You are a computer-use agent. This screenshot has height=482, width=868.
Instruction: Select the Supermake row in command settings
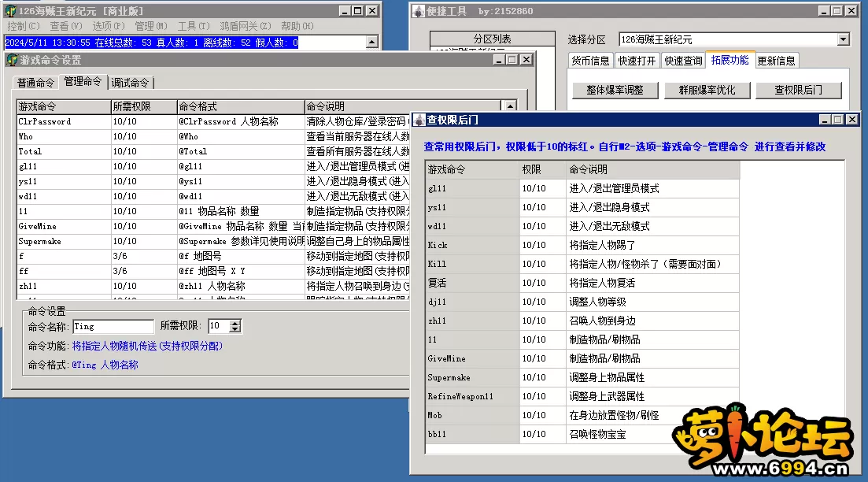(214, 241)
